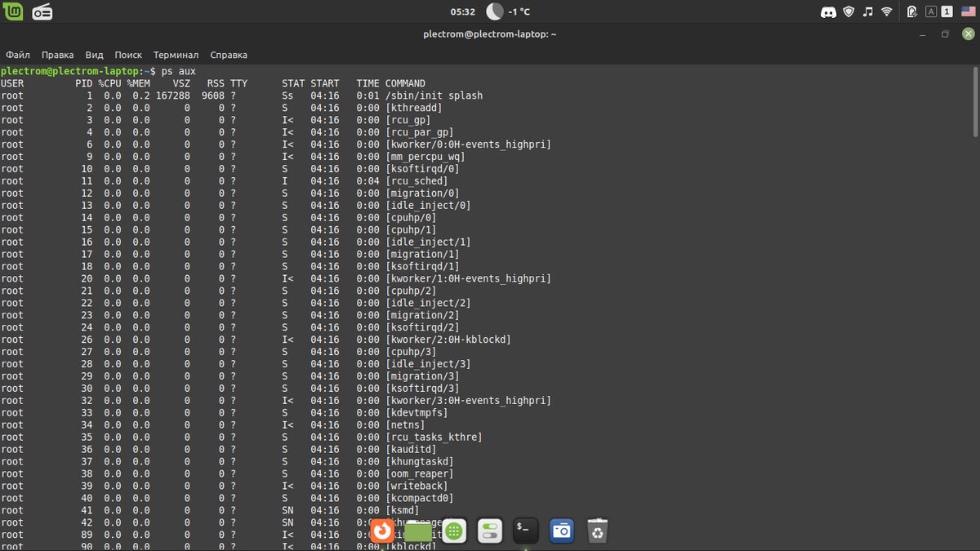
Task: Click the [kworker/2:0H-kblockd] entry
Action: 448,340
